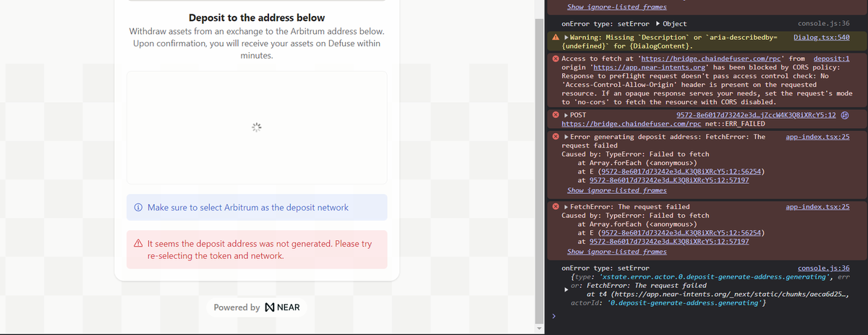Click the red error icon of the CORS message

pos(555,59)
